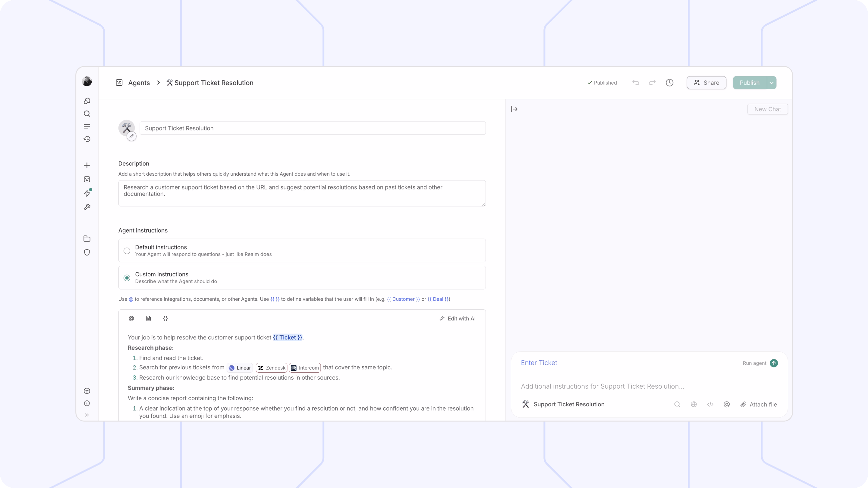Viewport: 868px width, 488px height.
Task: Open the Publish dropdown arrow
Action: coord(771,83)
